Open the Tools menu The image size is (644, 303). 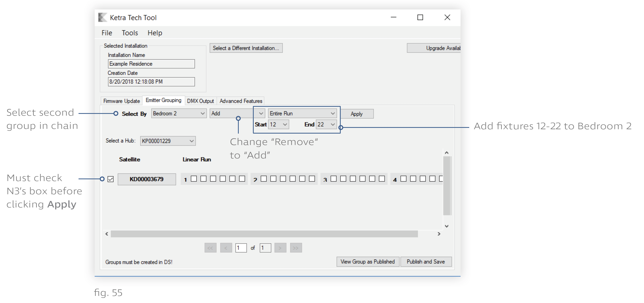tap(130, 33)
